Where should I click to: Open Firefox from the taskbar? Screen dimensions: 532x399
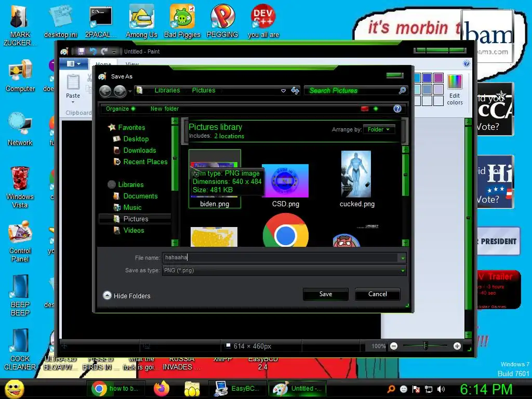point(162,389)
